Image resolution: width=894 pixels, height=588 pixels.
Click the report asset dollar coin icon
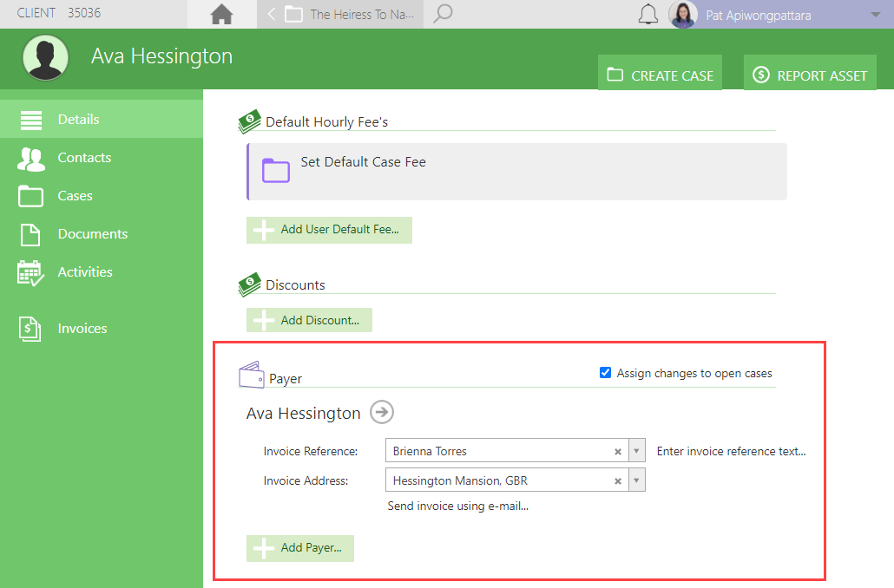761,75
